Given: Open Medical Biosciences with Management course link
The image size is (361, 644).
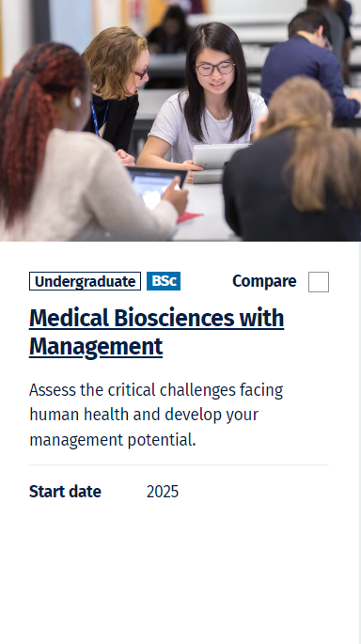Looking at the screenshot, I should [x=156, y=332].
